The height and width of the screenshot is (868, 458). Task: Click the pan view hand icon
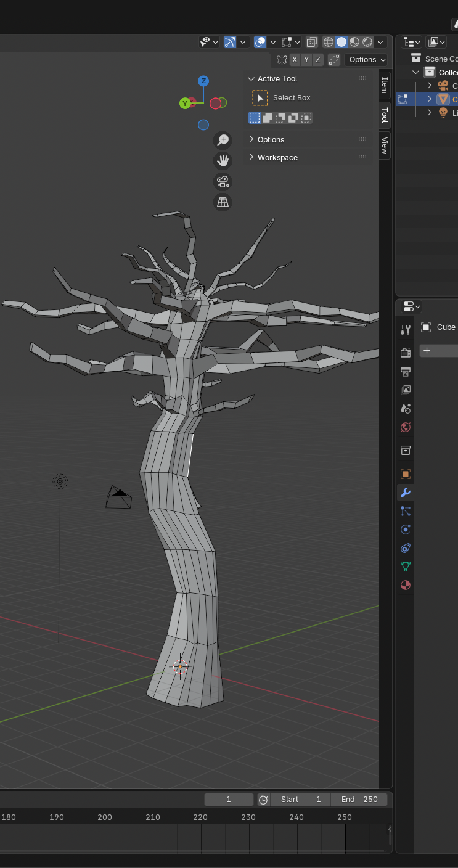[x=223, y=161]
